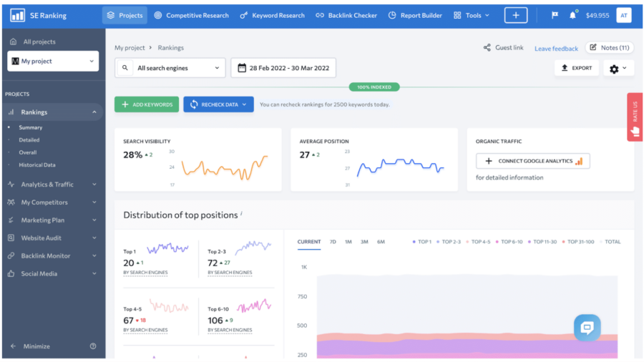Toggle TOP 2-3 legend series

(x=449, y=242)
